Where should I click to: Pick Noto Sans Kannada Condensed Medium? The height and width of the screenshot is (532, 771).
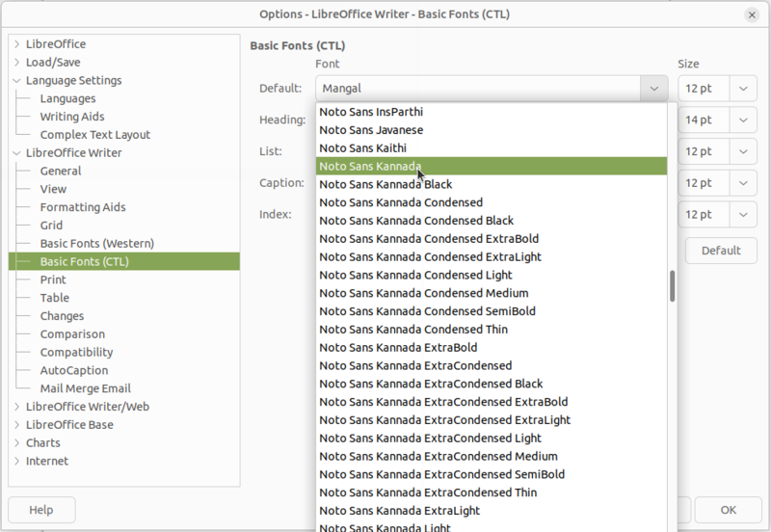click(x=492, y=294)
